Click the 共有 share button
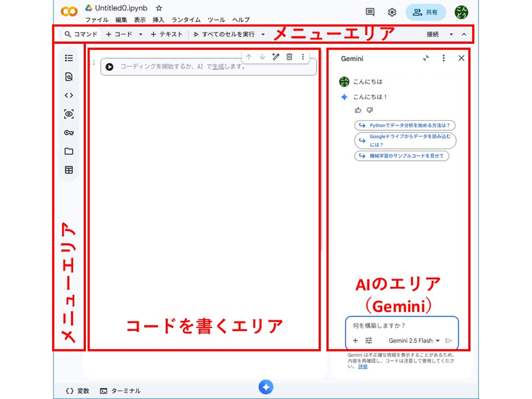This screenshot has height=399, width=532. pos(426,12)
